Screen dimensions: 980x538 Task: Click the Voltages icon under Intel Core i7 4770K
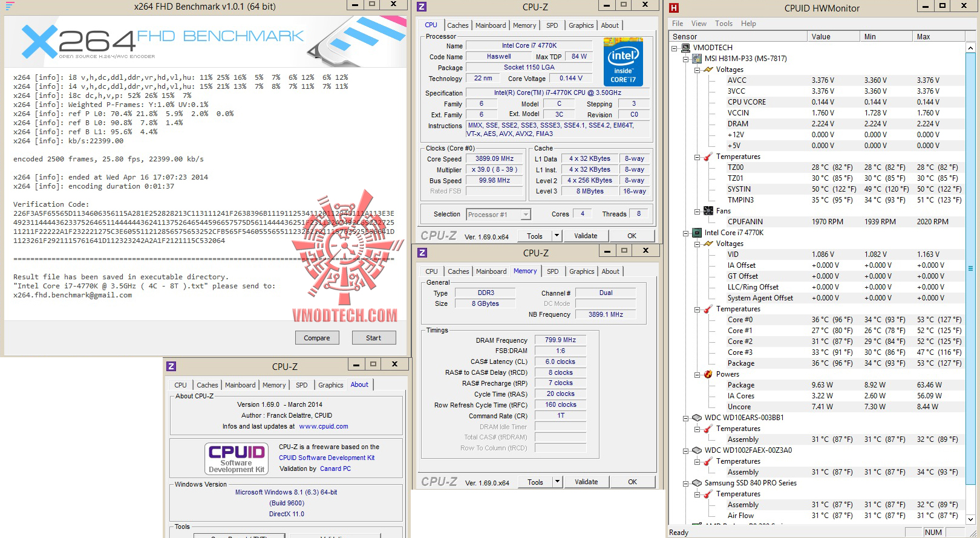[x=708, y=244]
